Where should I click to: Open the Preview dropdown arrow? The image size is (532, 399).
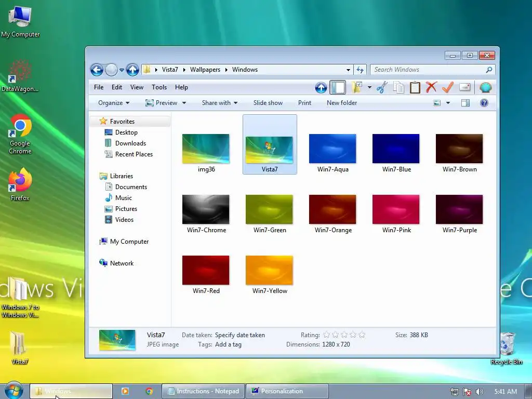[184, 103]
